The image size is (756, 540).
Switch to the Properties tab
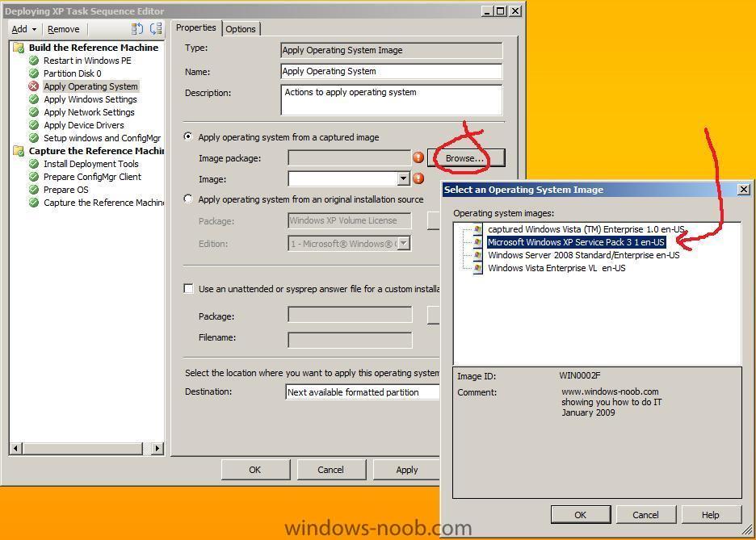click(195, 28)
